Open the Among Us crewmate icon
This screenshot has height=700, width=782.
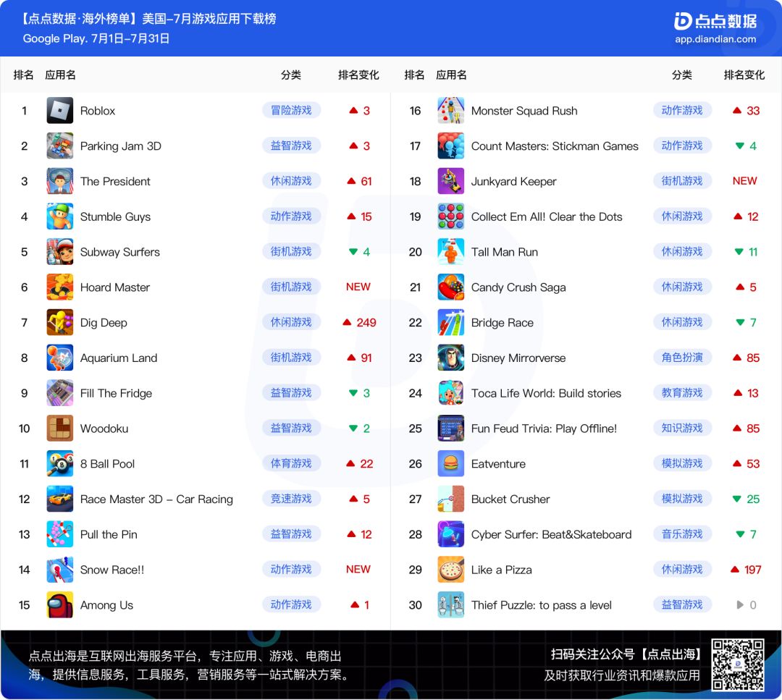click(60, 604)
